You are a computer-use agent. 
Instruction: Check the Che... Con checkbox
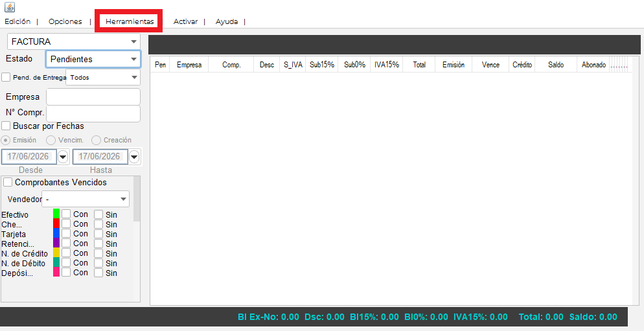pos(66,224)
